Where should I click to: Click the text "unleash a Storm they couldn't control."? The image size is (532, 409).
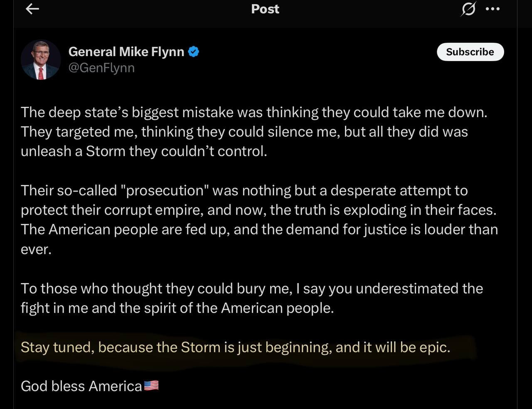point(144,151)
